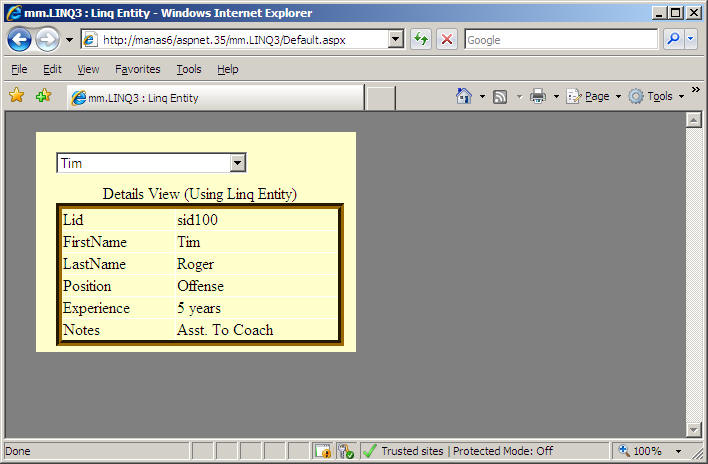The image size is (708, 464).
Task: Click the popup blocker status bar icon
Action: click(323, 451)
